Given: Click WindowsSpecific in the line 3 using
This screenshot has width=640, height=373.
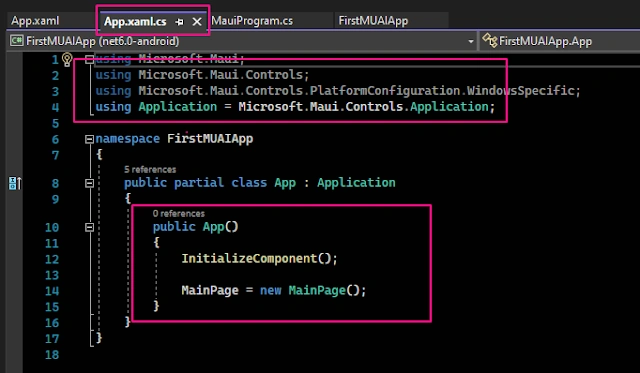Looking at the screenshot, I should click(x=521, y=91).
